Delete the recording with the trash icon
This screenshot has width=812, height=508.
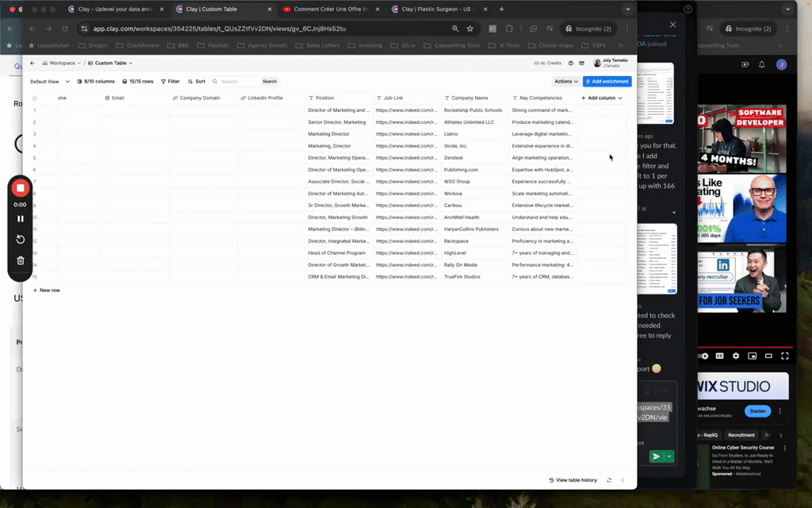[x=21, y=260]
